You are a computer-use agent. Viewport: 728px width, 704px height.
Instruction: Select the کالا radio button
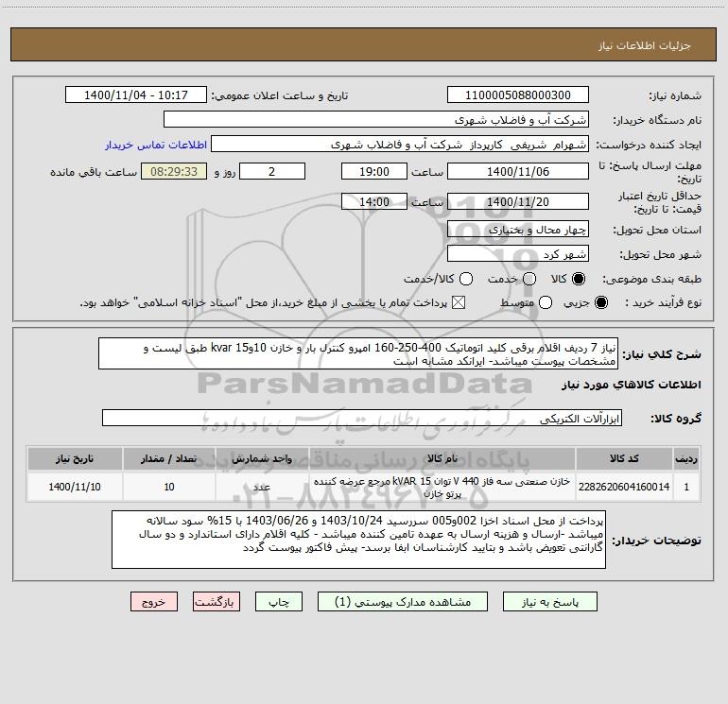579,279
